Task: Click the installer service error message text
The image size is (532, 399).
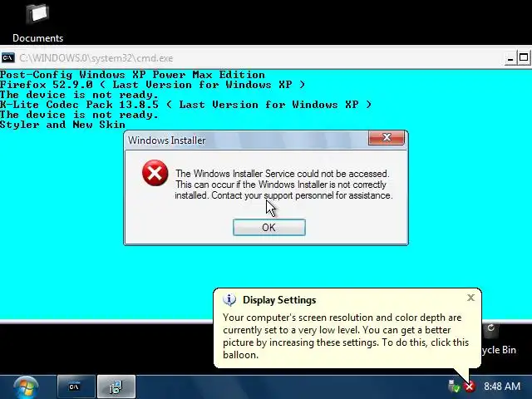Action: [x=283, y=185]
